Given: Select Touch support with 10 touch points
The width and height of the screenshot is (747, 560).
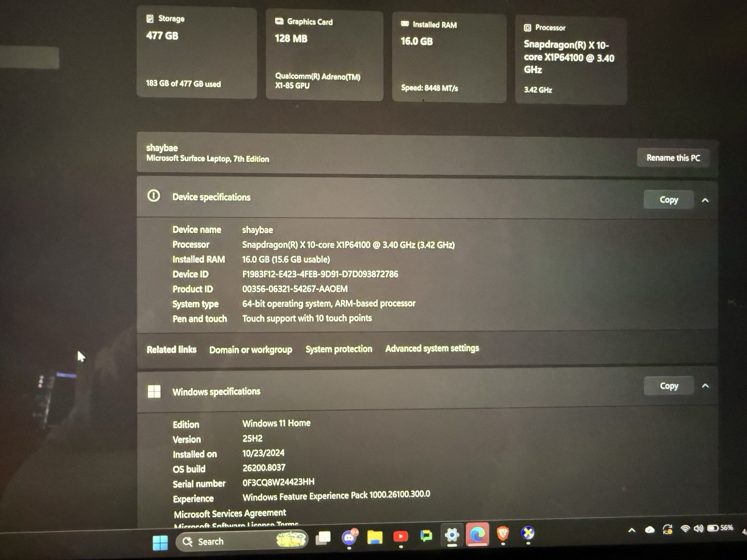Looking at the screenshot, I should pos(307,318).
